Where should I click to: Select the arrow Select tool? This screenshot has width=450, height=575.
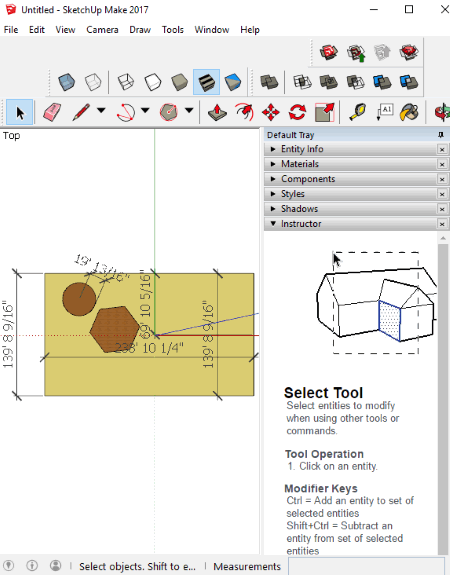[20, 112]
